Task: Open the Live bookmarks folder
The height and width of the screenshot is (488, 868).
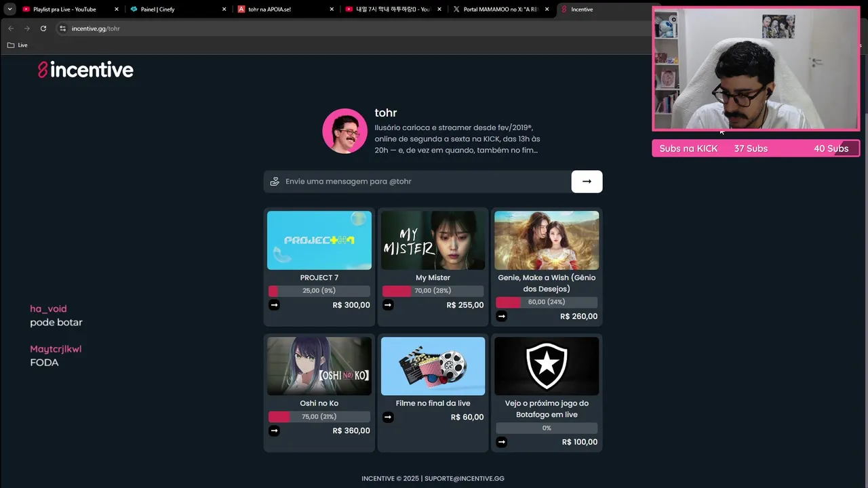Action: pos(18,45)
